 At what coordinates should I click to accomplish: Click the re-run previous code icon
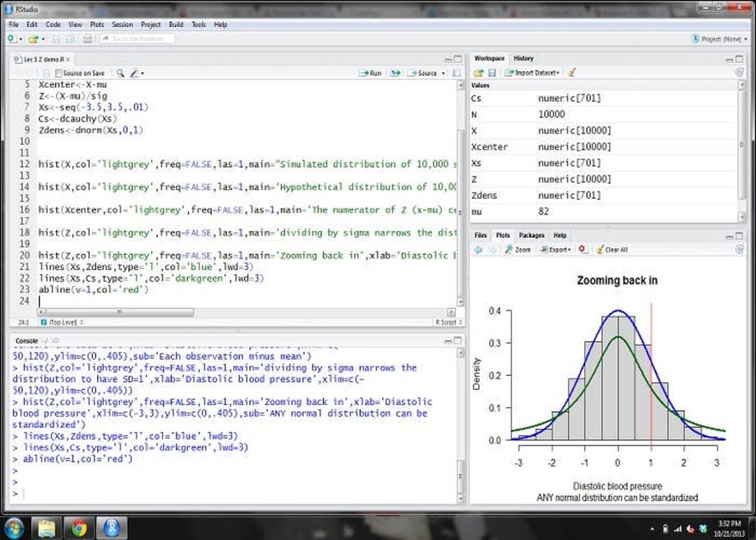(395, 73)
